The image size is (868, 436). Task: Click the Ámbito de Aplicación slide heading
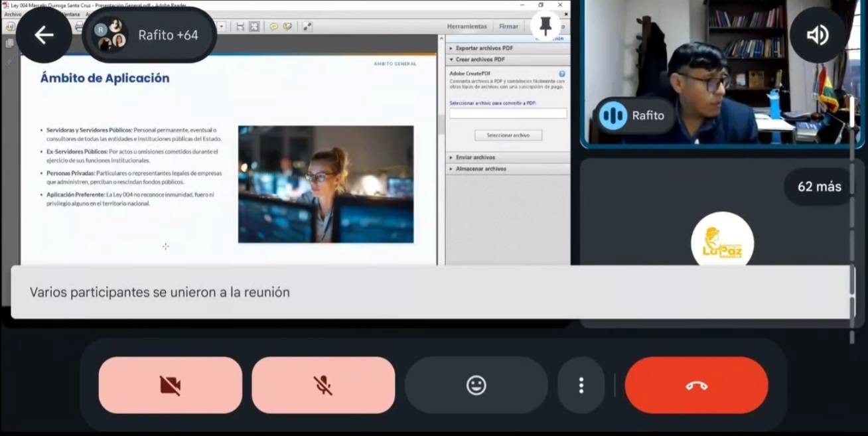click(105, 78)
